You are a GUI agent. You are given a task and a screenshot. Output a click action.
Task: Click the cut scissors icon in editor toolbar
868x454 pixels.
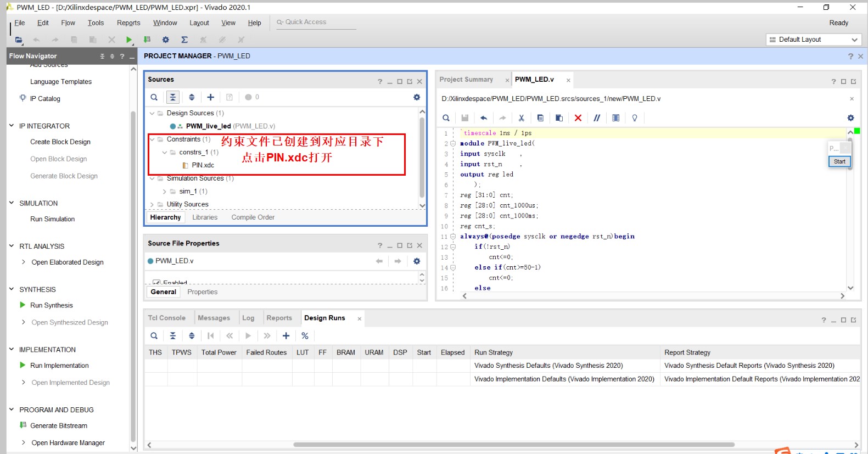point(521,118)
